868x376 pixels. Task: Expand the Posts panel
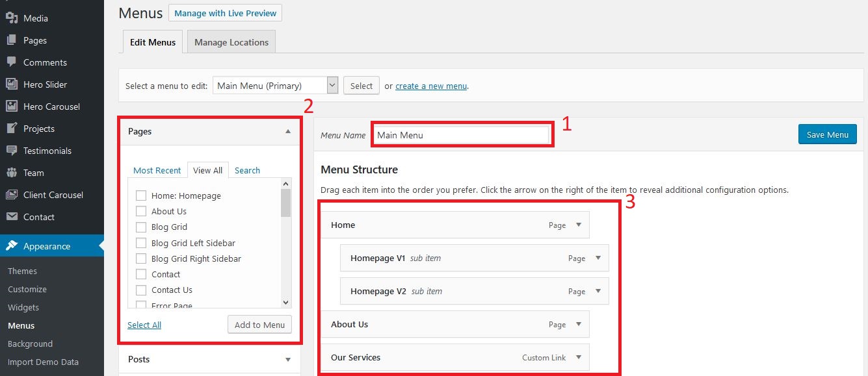pyautogui.click(x=288, y=359)
